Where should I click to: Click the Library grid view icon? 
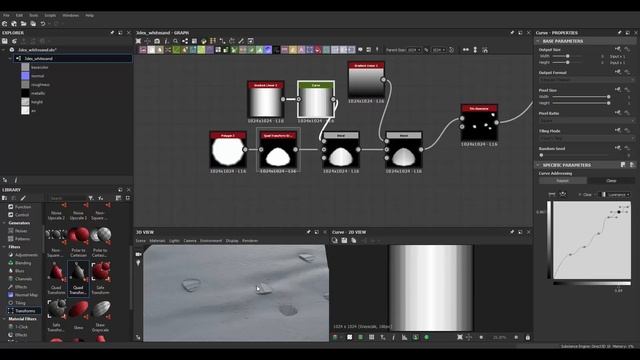(118, 198)
